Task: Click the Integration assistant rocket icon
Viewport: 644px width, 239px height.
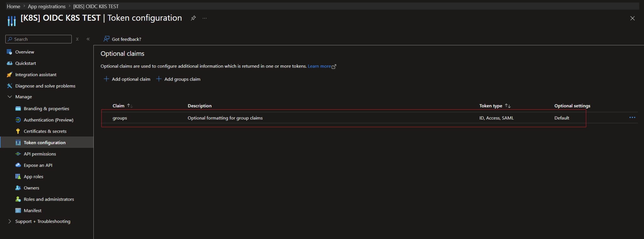Action: tap(9, 75)
